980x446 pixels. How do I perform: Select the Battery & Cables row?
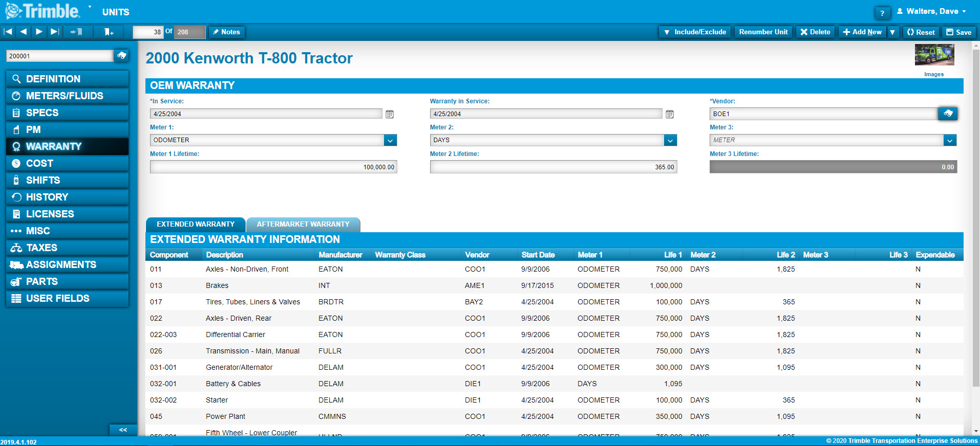coord(555,384)
